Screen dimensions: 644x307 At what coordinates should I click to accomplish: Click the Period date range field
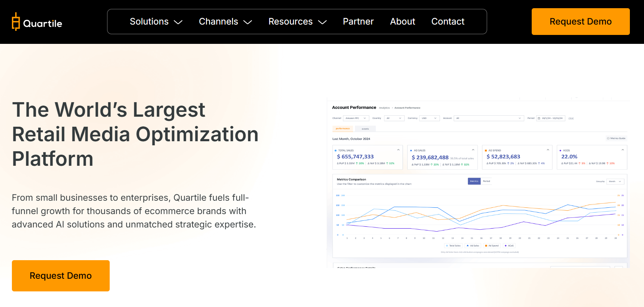pos(551,118)
